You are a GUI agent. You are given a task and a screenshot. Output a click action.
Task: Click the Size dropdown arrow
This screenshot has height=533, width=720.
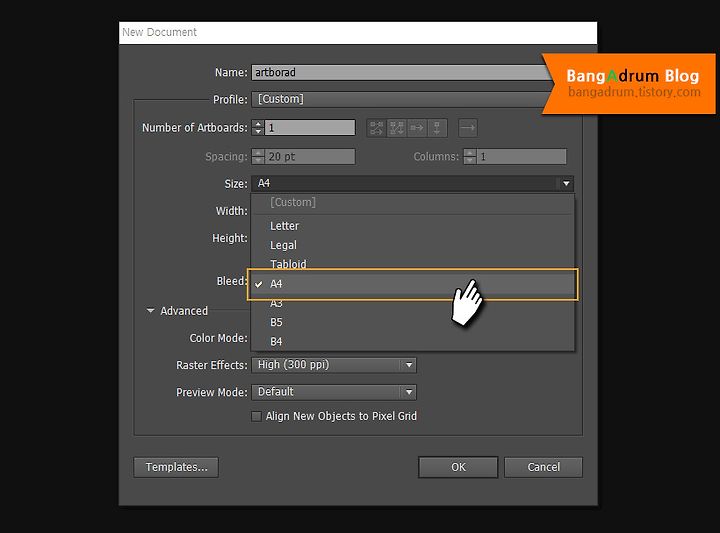click(x=566, y=184)
